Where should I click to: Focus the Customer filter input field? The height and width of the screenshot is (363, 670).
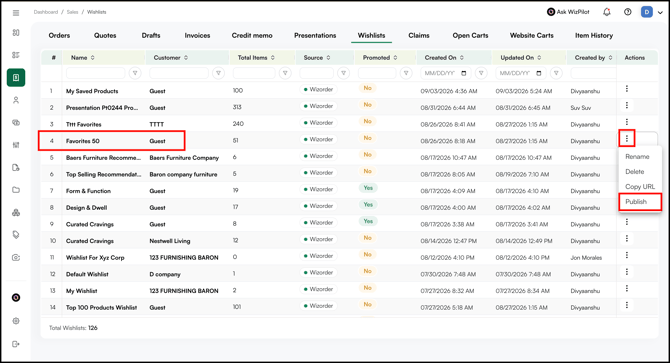coord(179,73)
